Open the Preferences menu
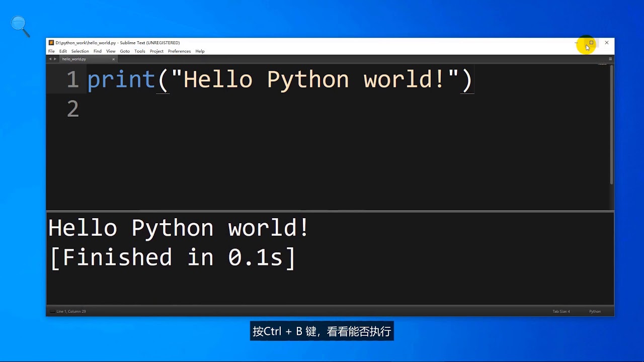Image resolution: width=644 pixels, height=362 pixels. pos(179,51)
